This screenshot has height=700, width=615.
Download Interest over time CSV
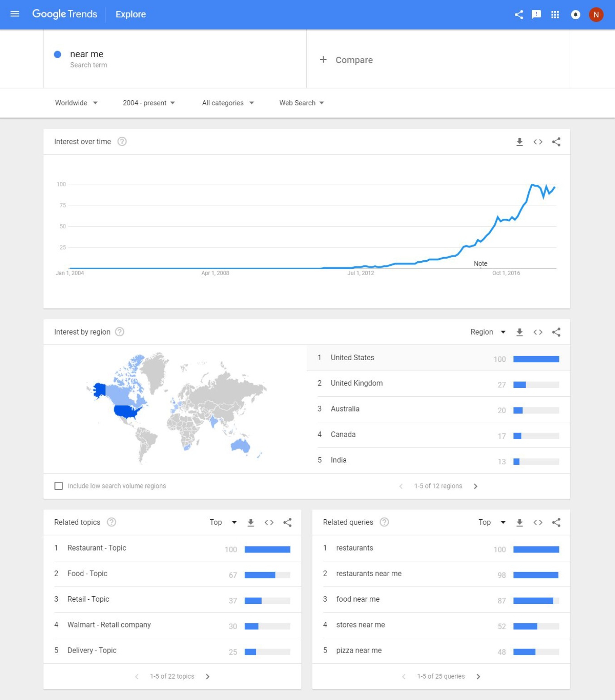[519, 142]
